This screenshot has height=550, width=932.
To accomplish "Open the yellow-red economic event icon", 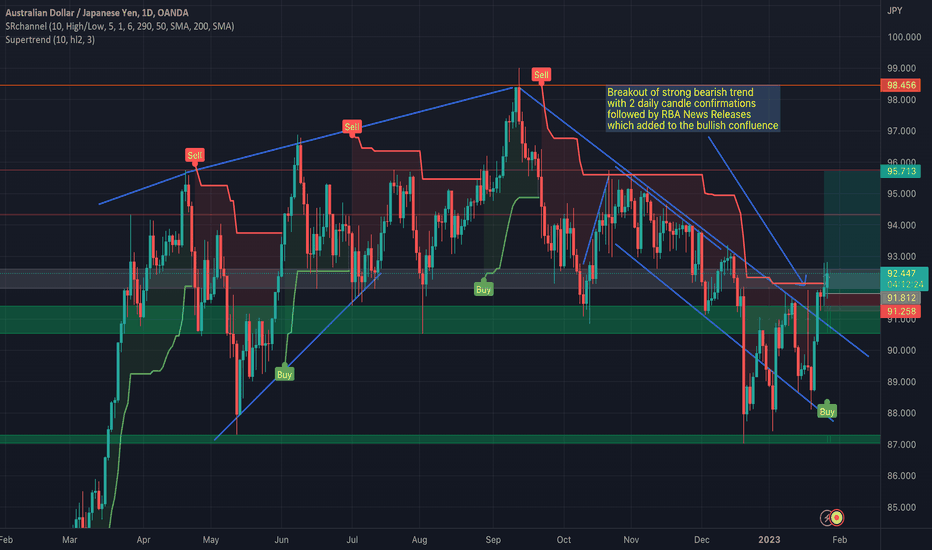I will click(x=837, y=518).
